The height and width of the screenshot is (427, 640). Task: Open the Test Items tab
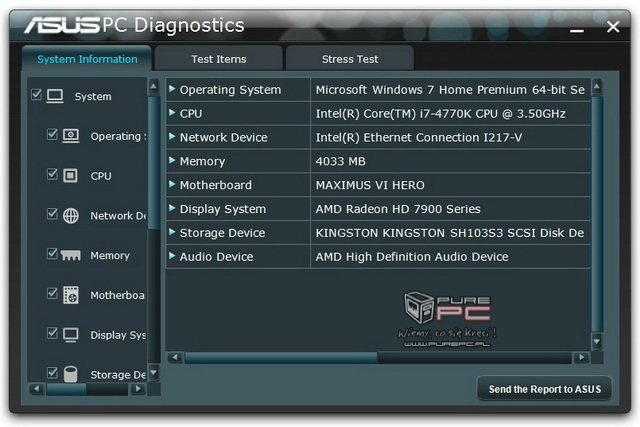(219, 59)
